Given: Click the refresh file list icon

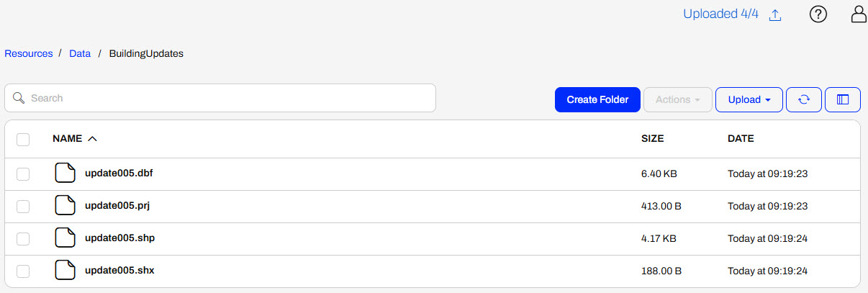Looking at the screenshot, I should click(804, 100).
